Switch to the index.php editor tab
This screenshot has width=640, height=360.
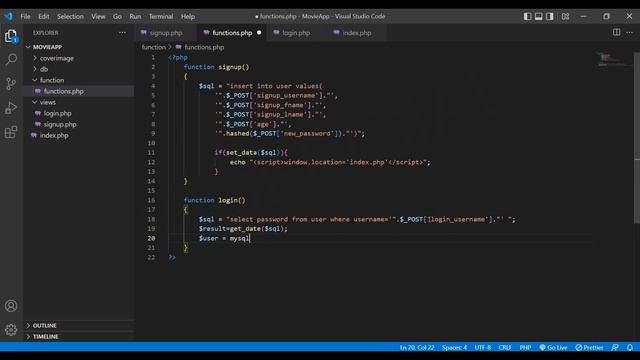pos(356,33)
